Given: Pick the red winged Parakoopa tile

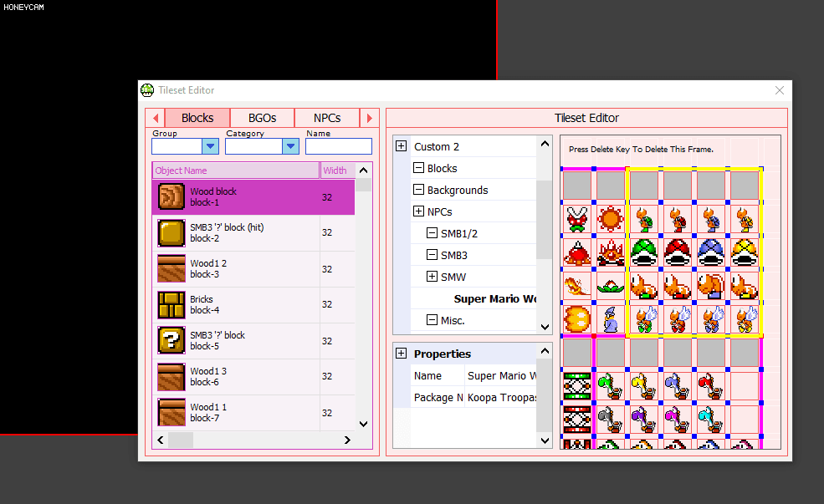Looking at the screenshot, I should (x=678, y=320).
